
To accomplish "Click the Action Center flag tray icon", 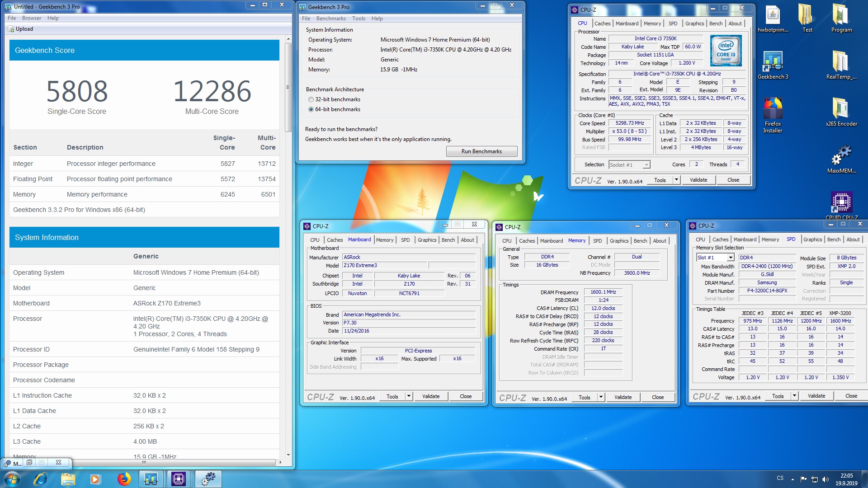I will (803, 479).
